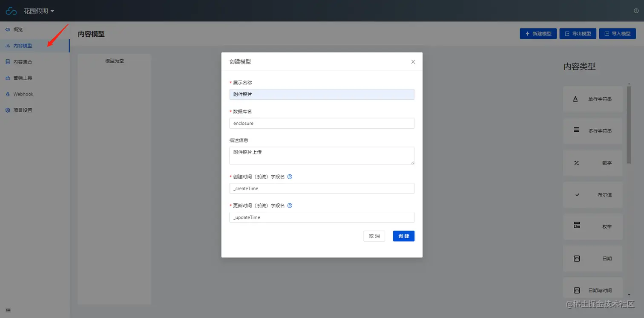Close the 创建模型 dialog
The width and height of the screenshot is (644, 318).
[x=413, y=62]
